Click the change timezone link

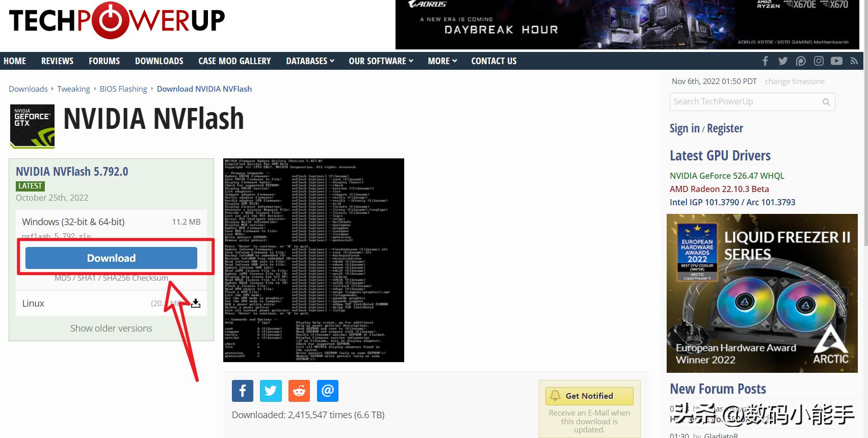(x=795, y=81)
